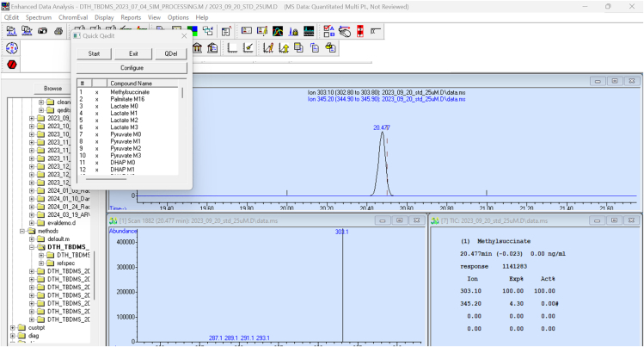644x347 pixels.
Task: Click the printer toolbar icon
Action: tap(58, 31)
